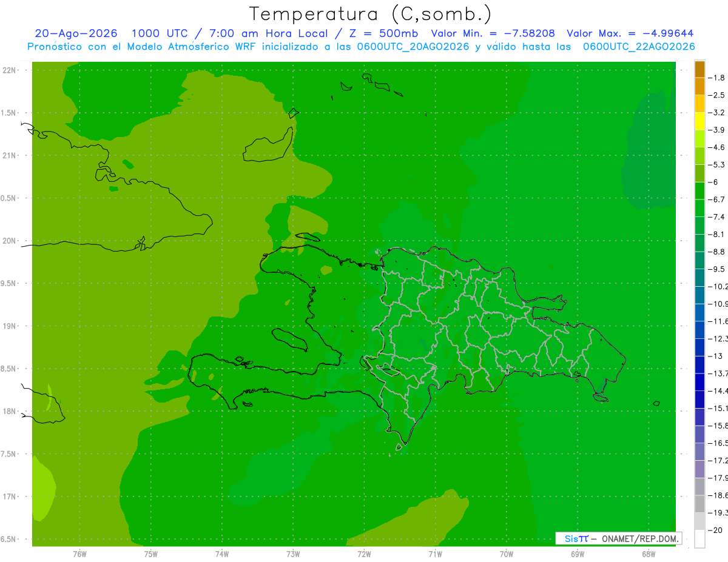728x562 pixels.
Task: Click the '76W' longitude label
Action: click(x=79, y=554)
